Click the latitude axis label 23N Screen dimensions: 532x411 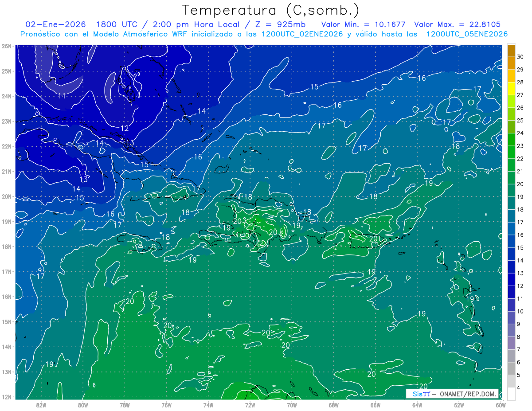(7, 121)
